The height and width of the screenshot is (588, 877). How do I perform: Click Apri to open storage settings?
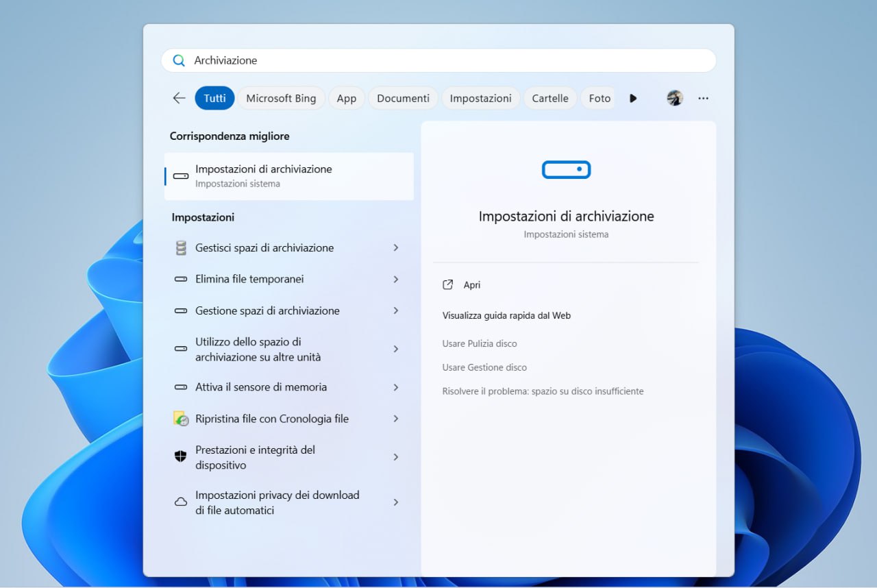[x=471, y=285]
